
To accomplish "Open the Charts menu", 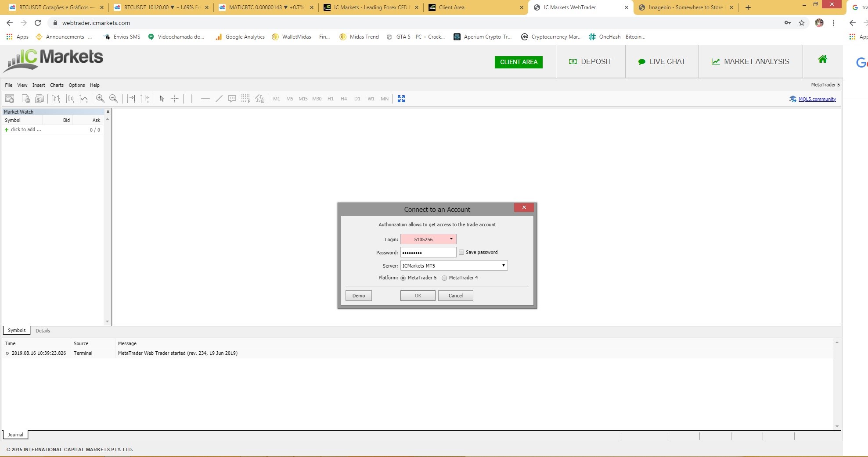I will pos(57,85).
